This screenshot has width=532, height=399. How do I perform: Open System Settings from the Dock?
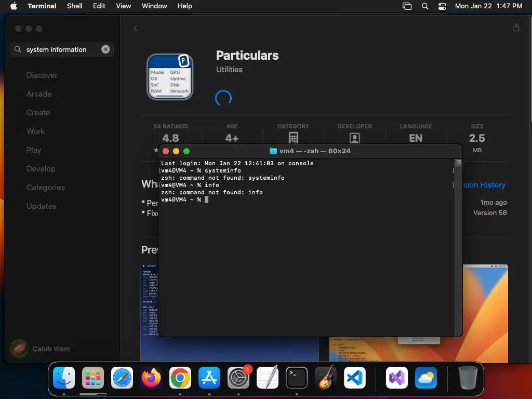point(238,377)
